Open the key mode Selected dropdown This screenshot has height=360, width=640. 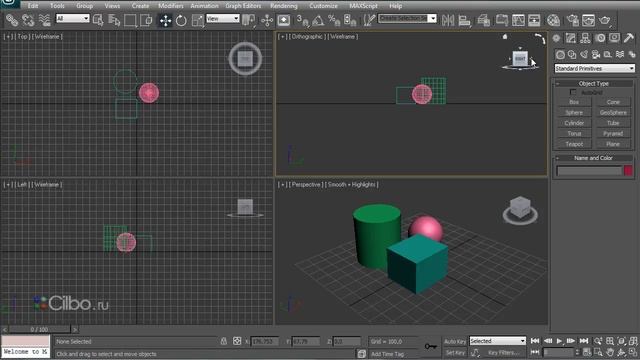pos(497,340)
